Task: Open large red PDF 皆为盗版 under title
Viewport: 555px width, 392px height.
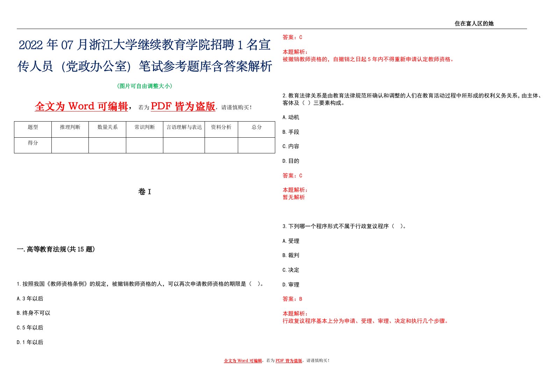Action: 183,106
